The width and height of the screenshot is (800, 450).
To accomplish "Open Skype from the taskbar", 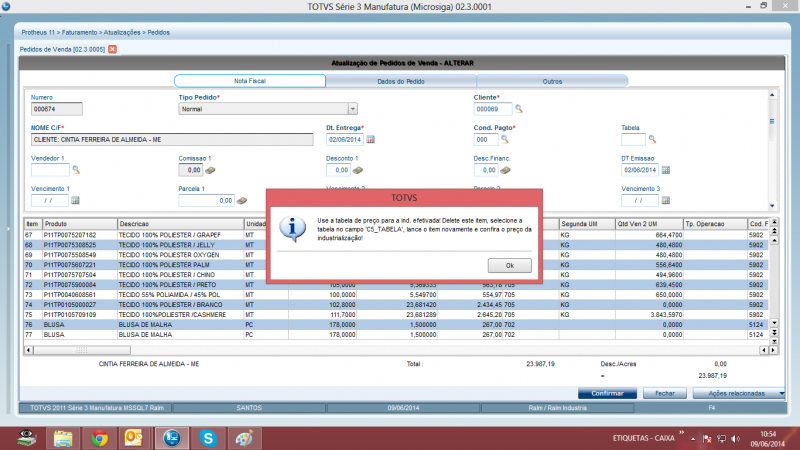I will coord(208,438).
